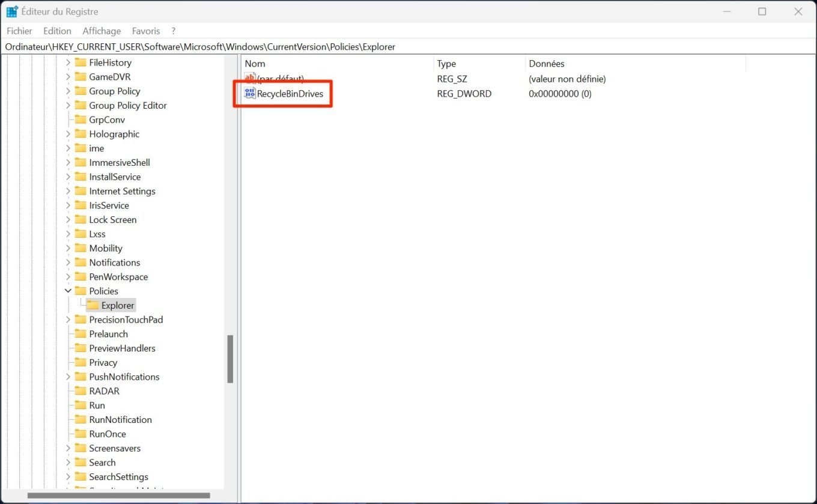
Task: Expand the Internet Settings key
Action: click(x=68, y=191)
